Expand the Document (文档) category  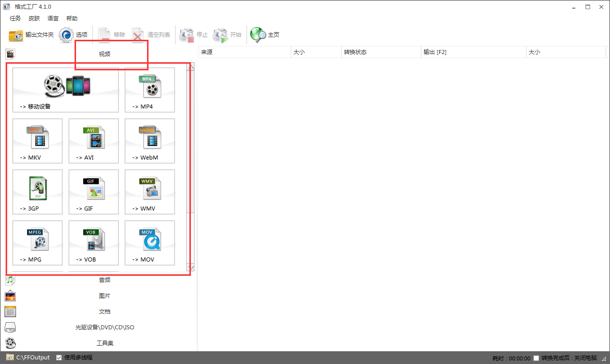(105, 311)
